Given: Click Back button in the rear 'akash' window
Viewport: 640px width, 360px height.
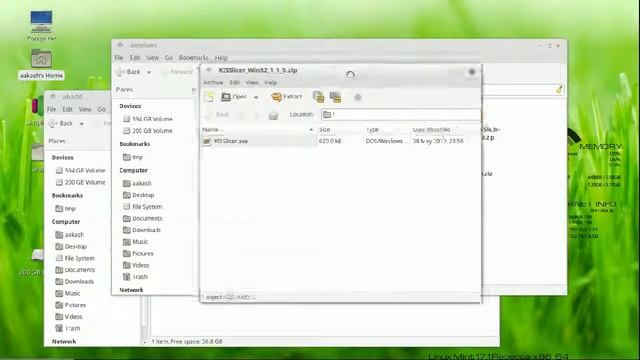Looking at the screenshot, I should click(61, 123).
